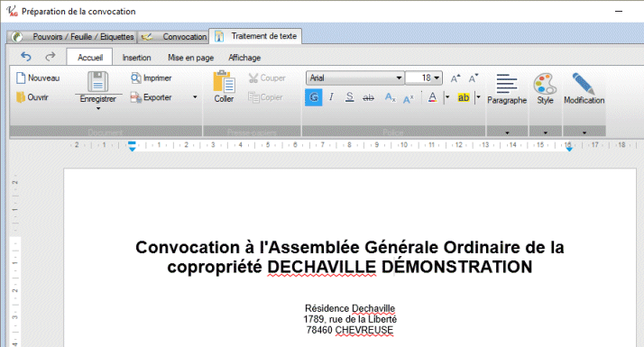Open a file with the Ouvrir button
Viewport: 644px width, 347px height.
(x=32, y=97)
